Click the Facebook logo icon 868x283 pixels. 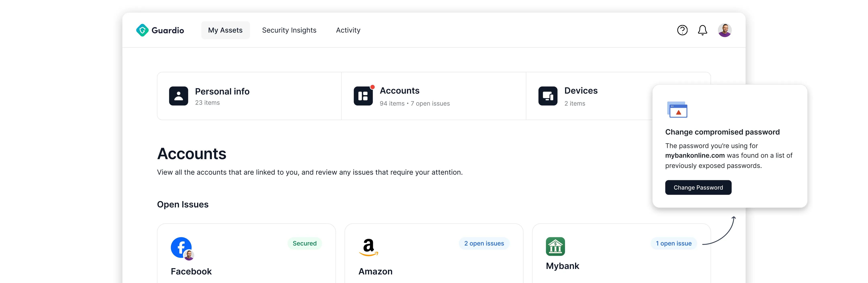181,247
